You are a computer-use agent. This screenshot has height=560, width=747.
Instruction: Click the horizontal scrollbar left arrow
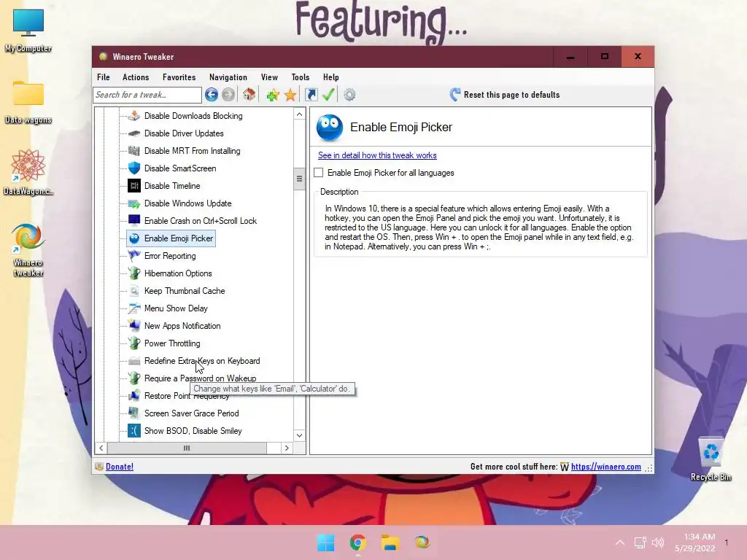click(x=101, y=448)
